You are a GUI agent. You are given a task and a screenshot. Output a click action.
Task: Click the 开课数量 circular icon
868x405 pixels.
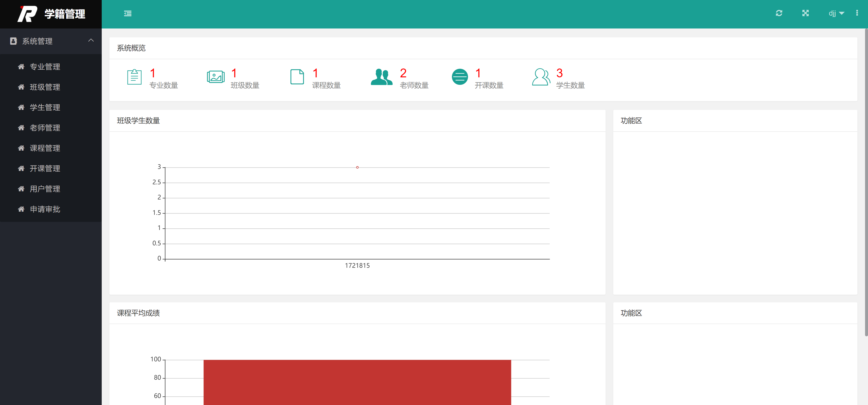[460, 77]
